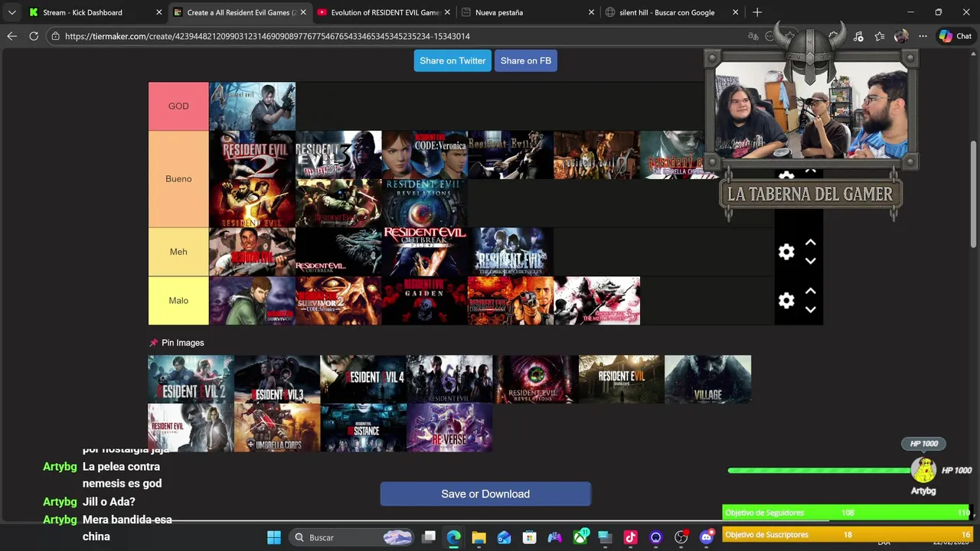Select unranked Resistance image
Viewport: 980px width, 551px height.
pos(363,428)
